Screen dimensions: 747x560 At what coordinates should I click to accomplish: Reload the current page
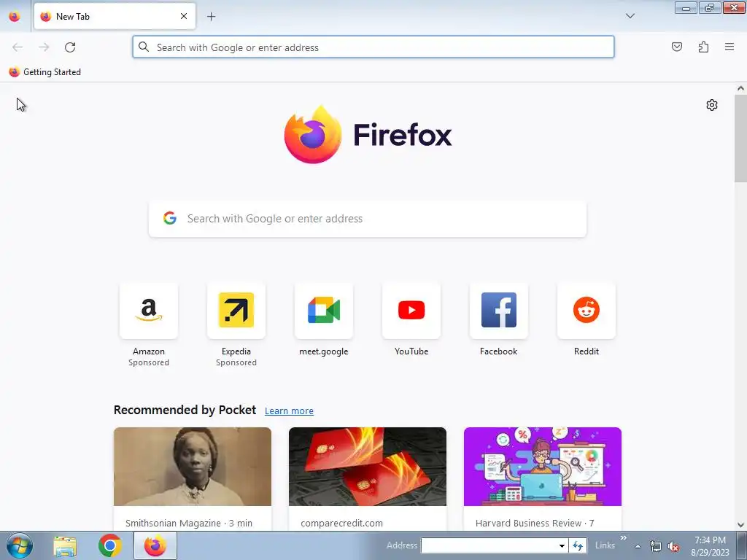point(70,47)
